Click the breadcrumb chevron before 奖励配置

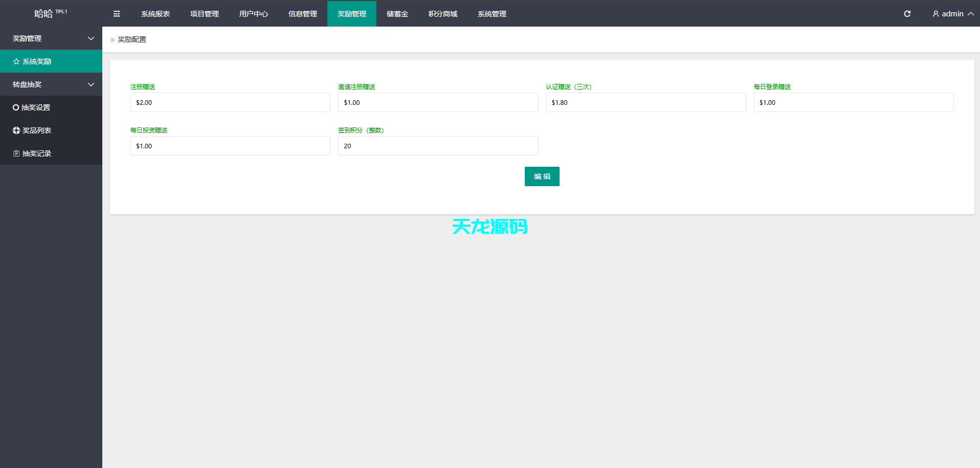[112, 39]
